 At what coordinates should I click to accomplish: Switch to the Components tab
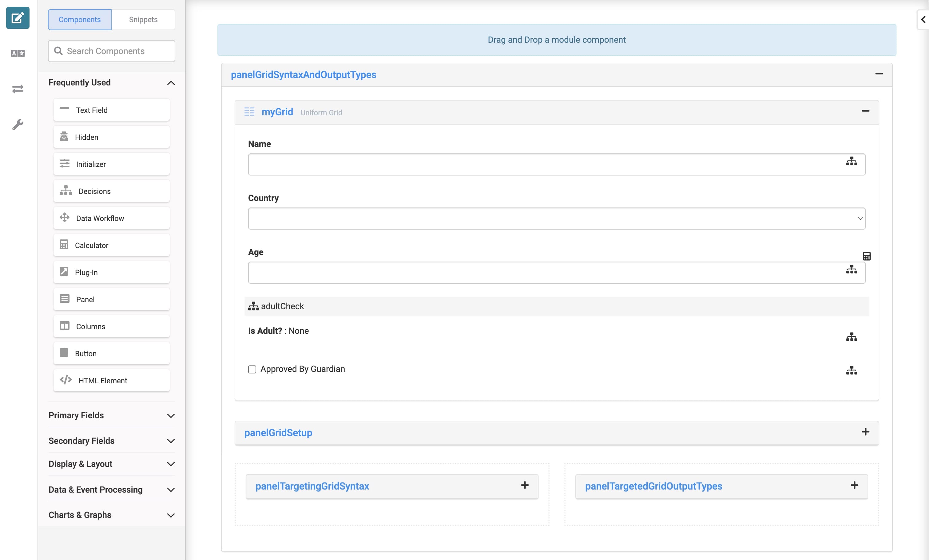[80, 20]
